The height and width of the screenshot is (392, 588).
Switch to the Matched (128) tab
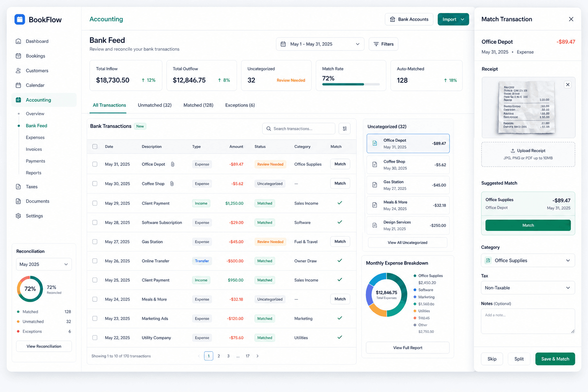[198, 105]
